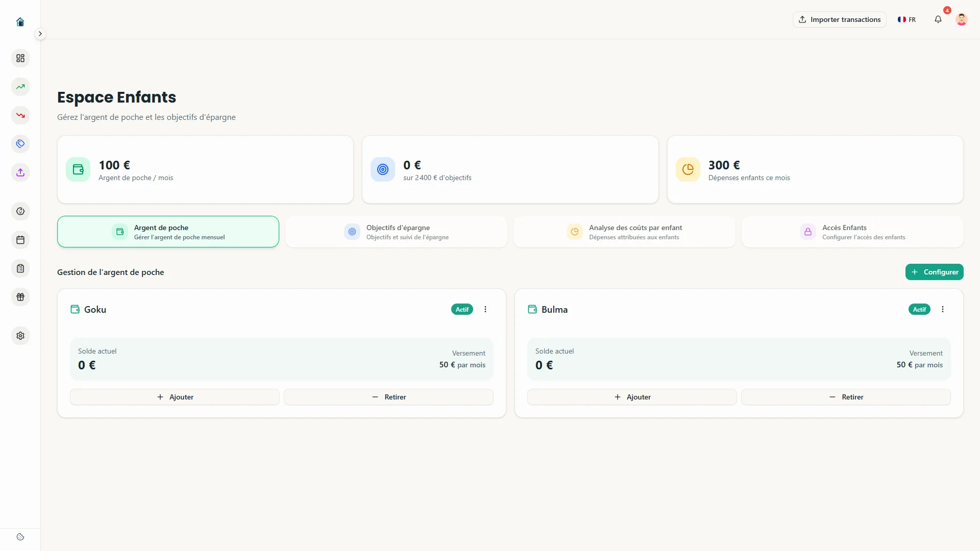Open the baby face children icon in sidebar
Viewport: 980px width, 551px height.
20,211
